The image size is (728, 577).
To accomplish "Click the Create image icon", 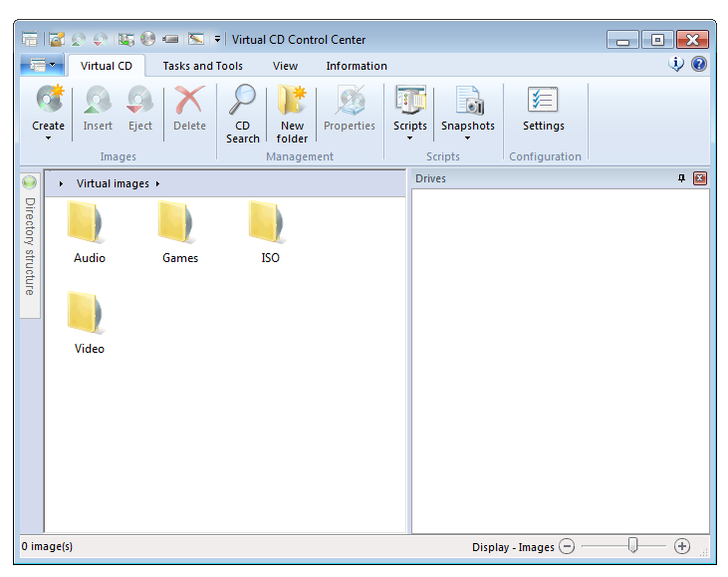I will pos(50,99).
